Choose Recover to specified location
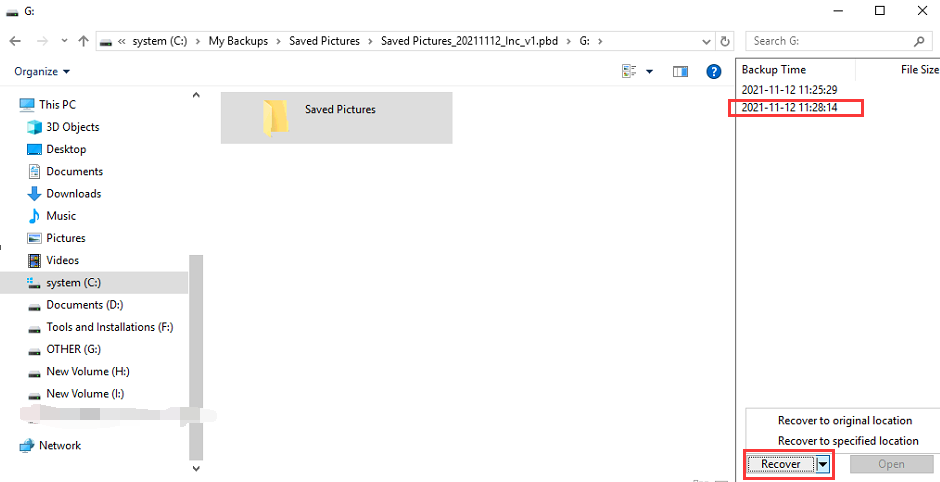The height and width of the screenshot is (482, 940). pyautogui.click(x=848, y=441)
